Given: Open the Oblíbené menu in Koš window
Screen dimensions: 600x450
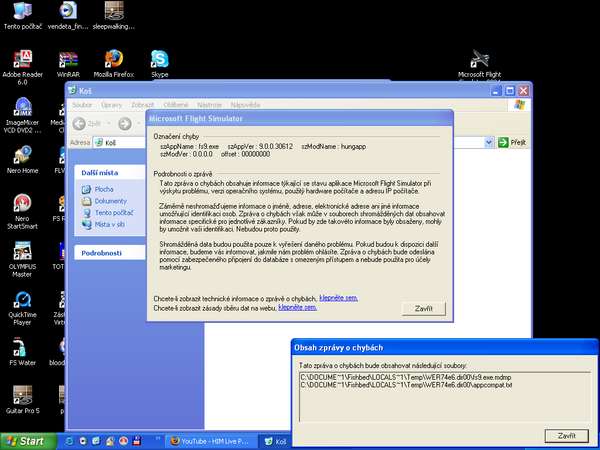Looking at the screenshot, I should [176, 104].
